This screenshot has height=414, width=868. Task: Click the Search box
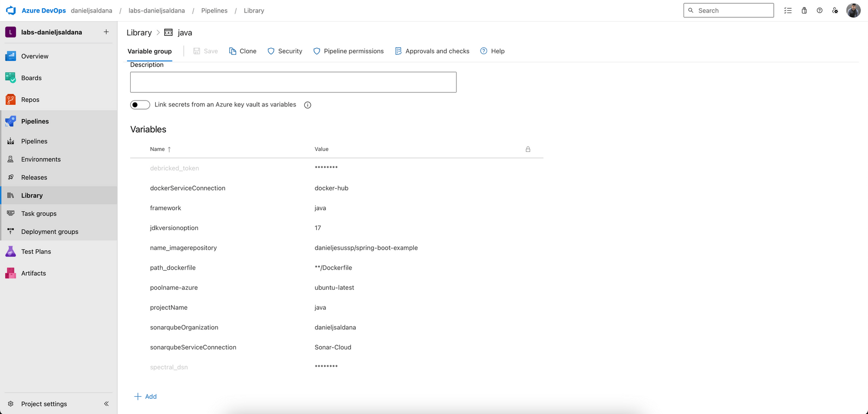tap(729, 10)
